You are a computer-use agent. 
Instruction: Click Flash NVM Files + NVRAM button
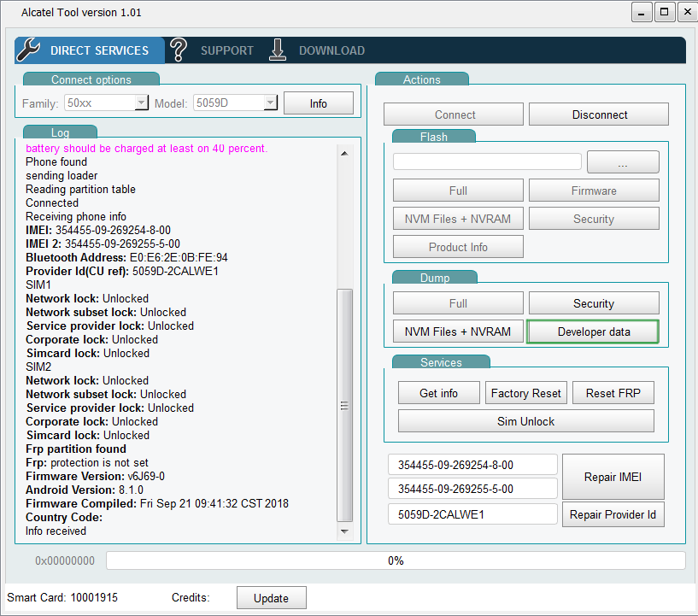458,219
